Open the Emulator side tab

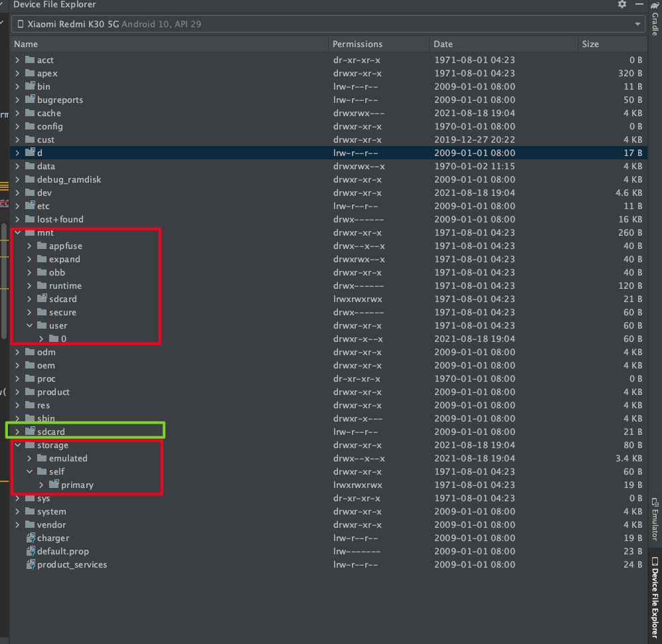(655, 519)
